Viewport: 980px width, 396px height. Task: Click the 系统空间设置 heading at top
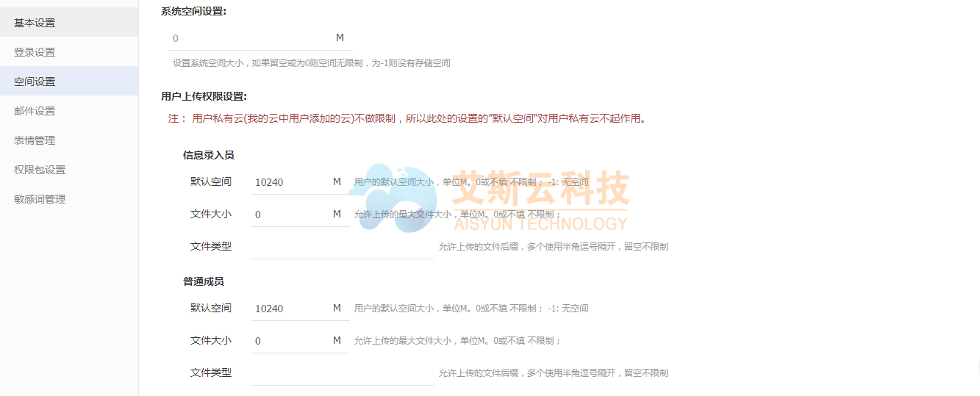coord(193,11)
